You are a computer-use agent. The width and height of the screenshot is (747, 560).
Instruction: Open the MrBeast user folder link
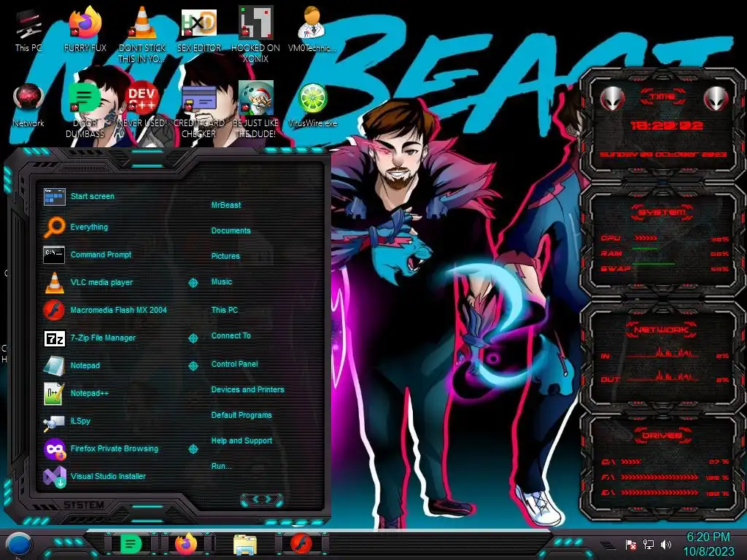(x=226, y=205)
